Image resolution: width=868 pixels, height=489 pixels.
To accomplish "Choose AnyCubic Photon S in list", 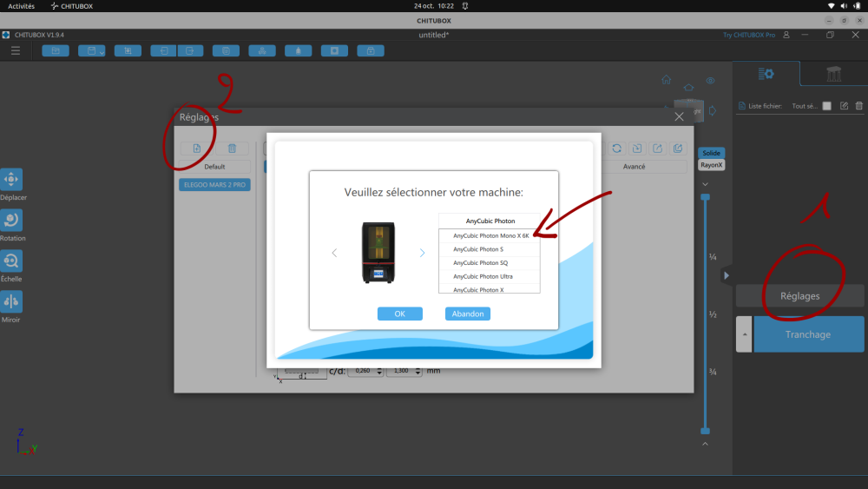I will click(x=490, y=249).
